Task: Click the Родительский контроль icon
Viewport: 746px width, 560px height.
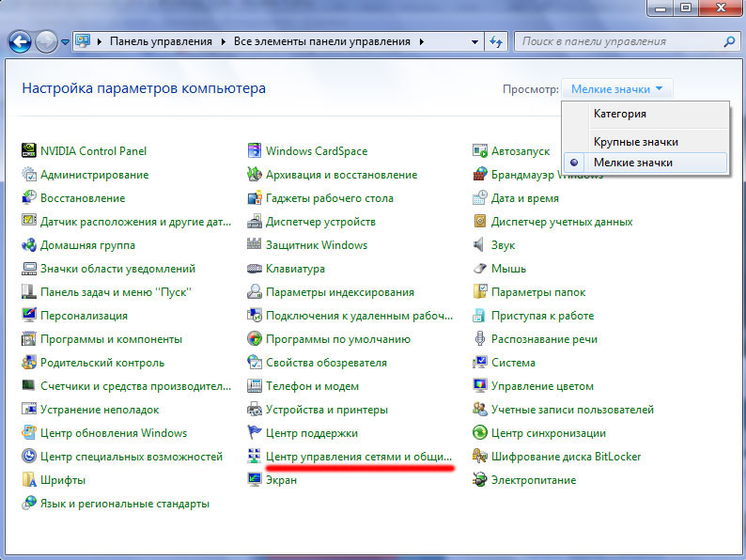Action: pyautogui.click(x=29, y=362)
